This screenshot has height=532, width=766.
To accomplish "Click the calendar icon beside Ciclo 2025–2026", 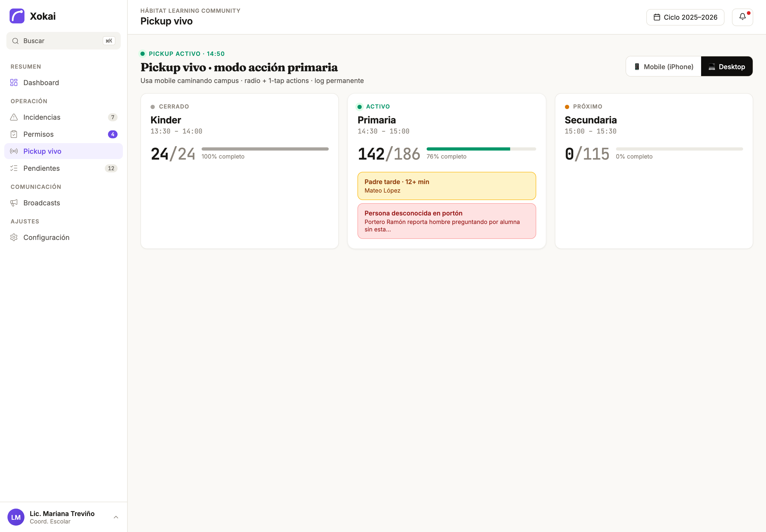I will point(657,17).
